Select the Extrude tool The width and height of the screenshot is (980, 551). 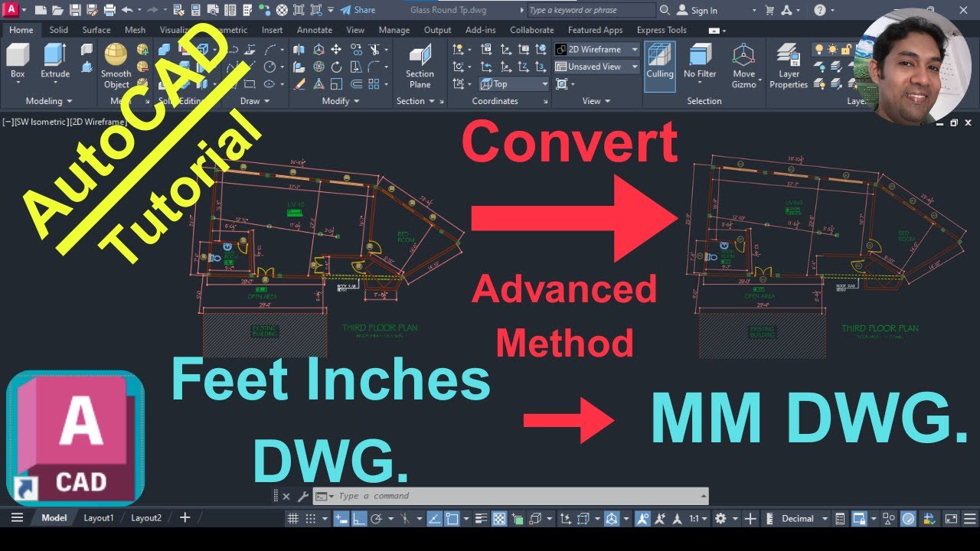tap(55, 60)
